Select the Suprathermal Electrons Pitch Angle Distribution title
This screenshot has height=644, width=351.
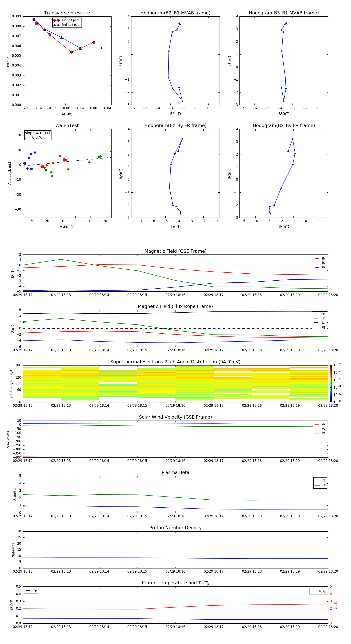[x=175, y=362]
